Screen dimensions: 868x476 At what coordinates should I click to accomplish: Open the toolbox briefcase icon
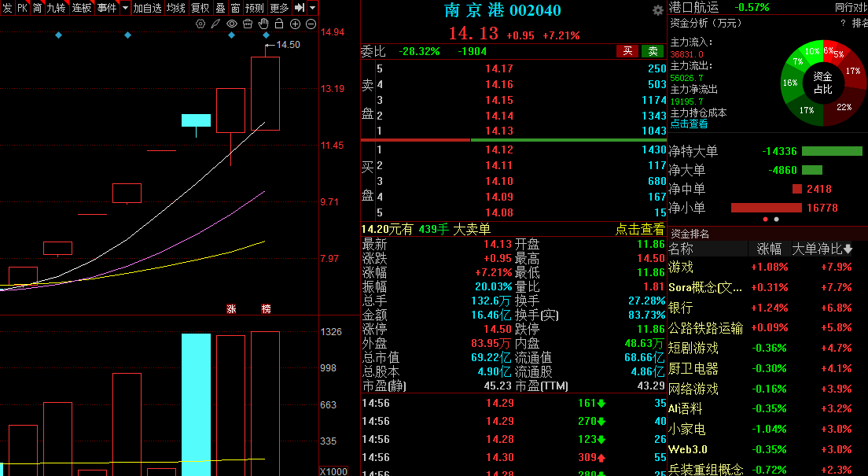pyautogui.click(x=248, y=24)
